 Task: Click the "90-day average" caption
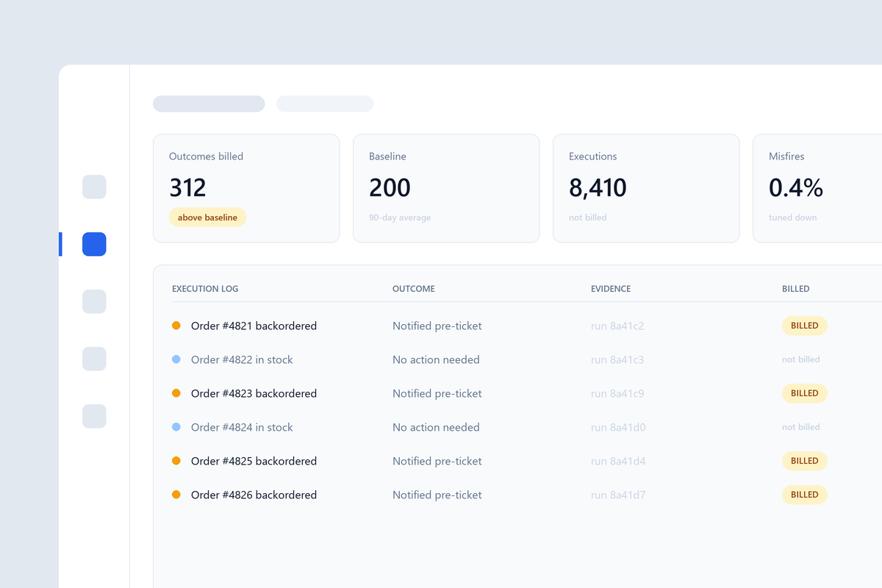pyautogui.click(x=400, y=218)
